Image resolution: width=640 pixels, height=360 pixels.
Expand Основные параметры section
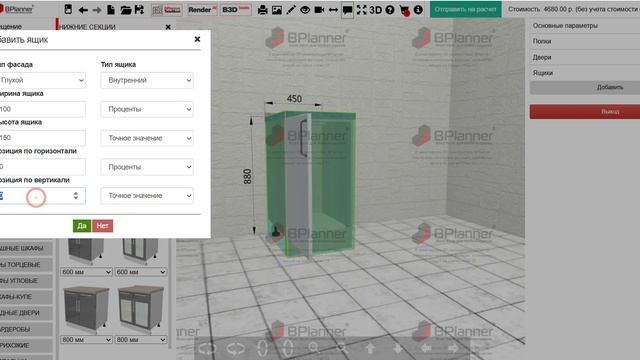[x=584, y=26]
